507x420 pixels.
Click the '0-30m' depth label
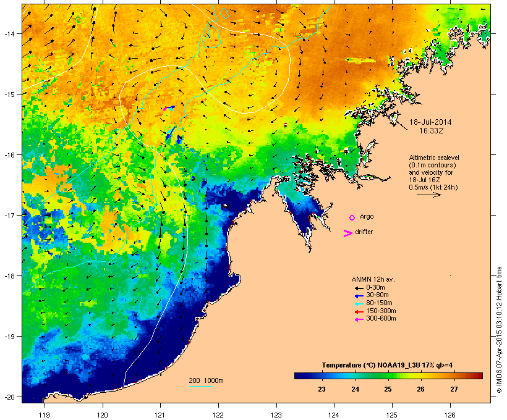tap(375, 288)
